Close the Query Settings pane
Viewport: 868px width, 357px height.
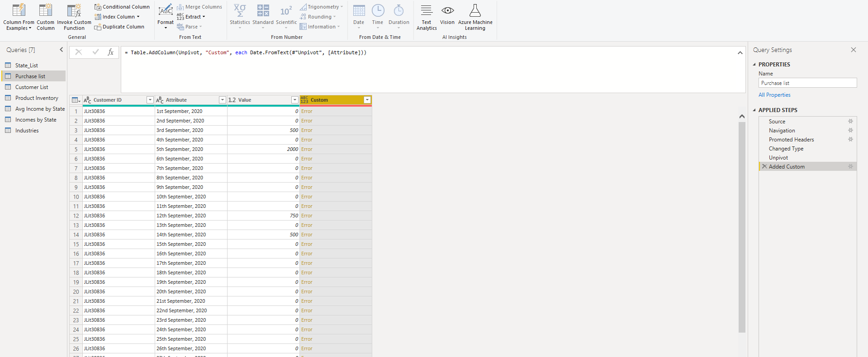(x=853, y=50)
